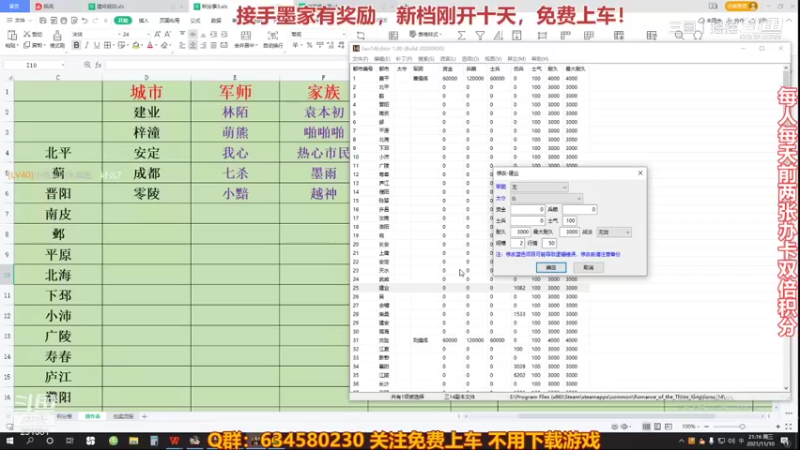800x450 pixels.
Task: Toggle italic formatting in WPS ribbon
Action: [x=87, y=45]
